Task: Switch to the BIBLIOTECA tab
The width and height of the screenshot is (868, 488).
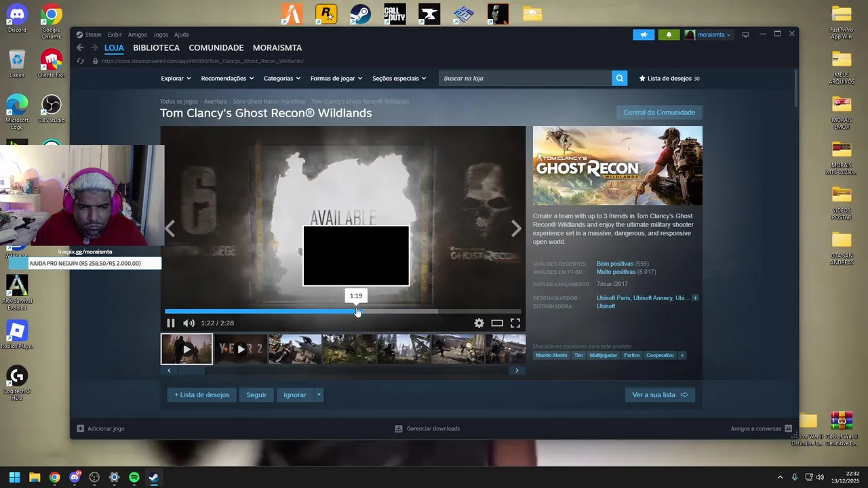Action: (157, 47)
